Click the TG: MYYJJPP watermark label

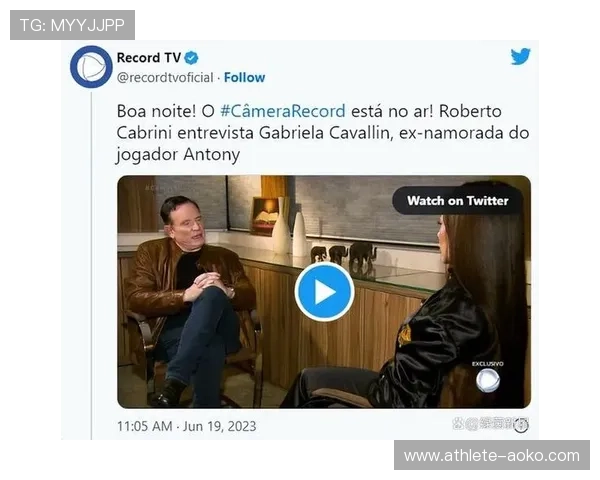pos(72,25)
